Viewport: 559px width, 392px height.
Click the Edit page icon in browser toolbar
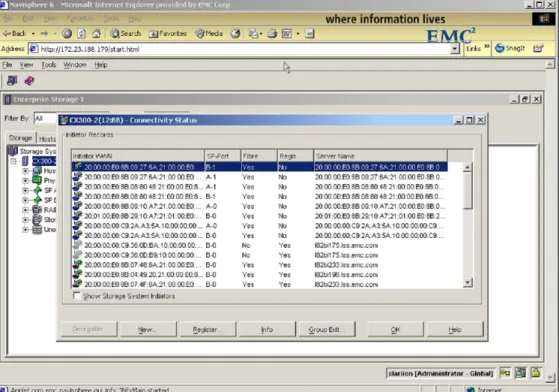pyautogui.click(x=287, y=33)
